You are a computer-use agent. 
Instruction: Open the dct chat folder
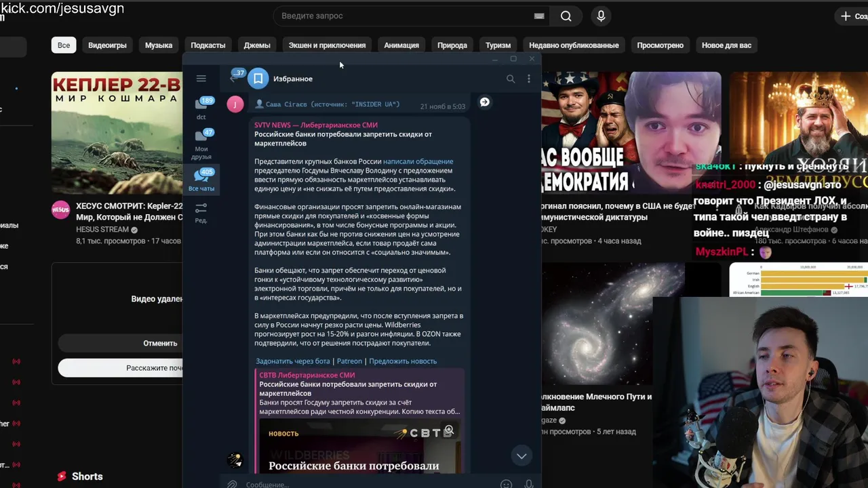click(x=201, y=108)
